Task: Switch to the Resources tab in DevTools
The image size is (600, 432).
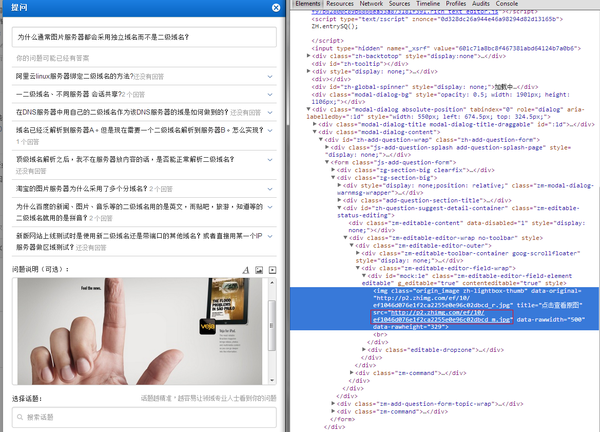Action: pyautogui.click(x=340, y=3)
